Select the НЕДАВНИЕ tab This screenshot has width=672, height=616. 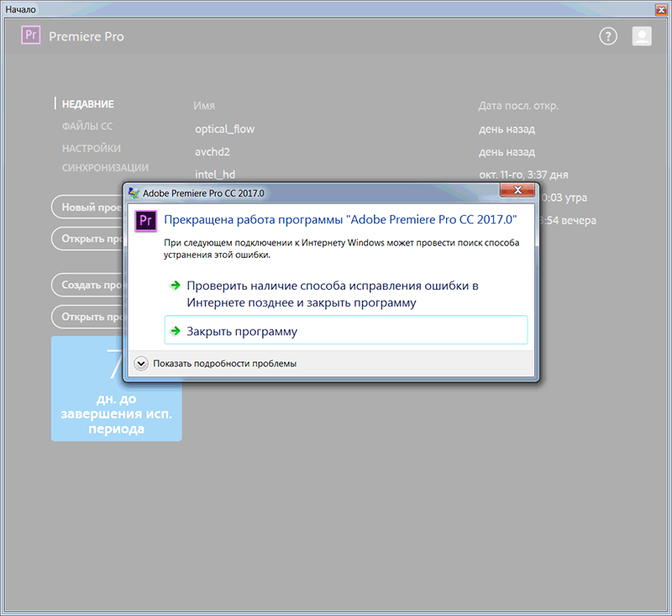tap(88, 104)
